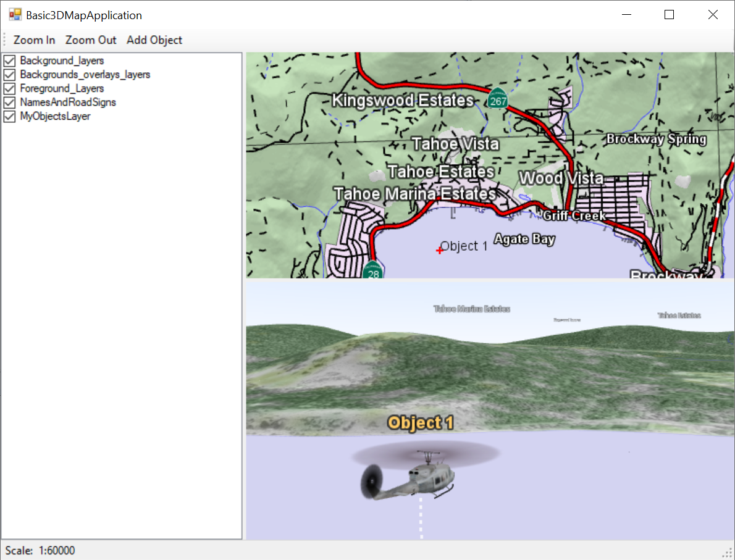The image size is (735, 560).
Task: Click the application icon in title bar
Action: [15, 15]
